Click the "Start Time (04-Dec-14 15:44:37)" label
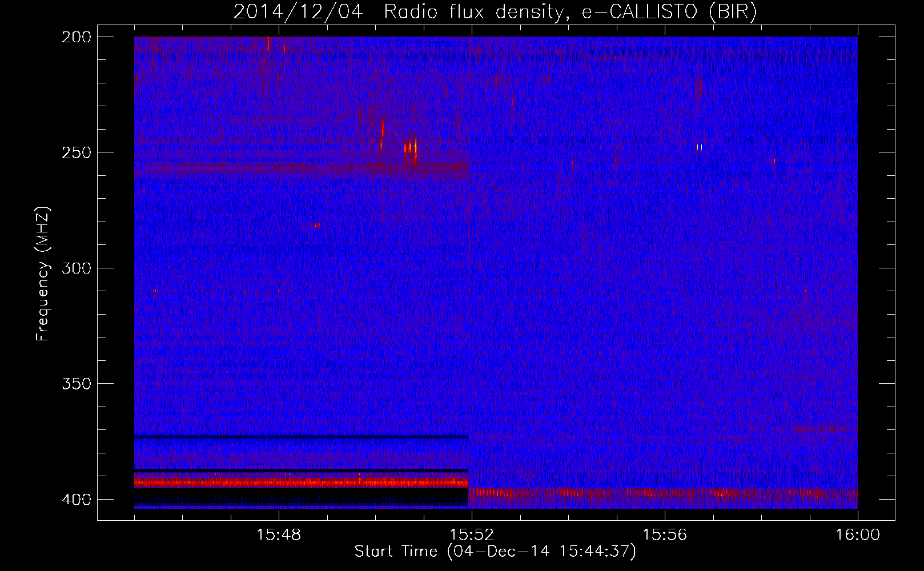 pyautogui.click(x=495, y=552)
